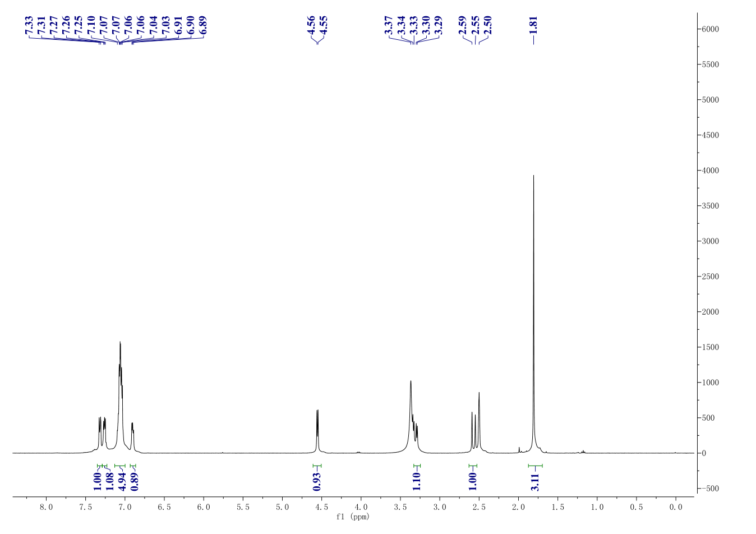Select the 7.26 peak label

click(66, 26)
